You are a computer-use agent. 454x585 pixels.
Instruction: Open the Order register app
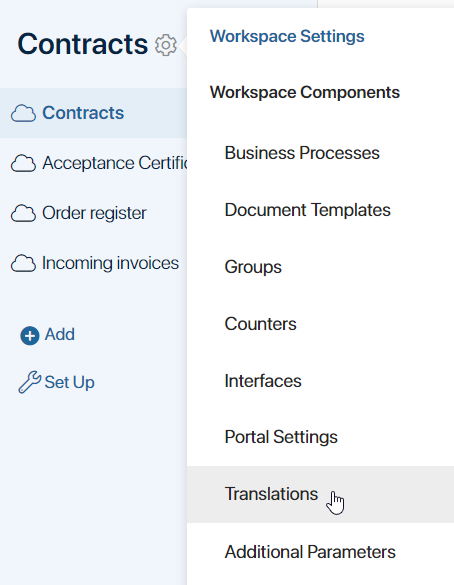point(94,213)
